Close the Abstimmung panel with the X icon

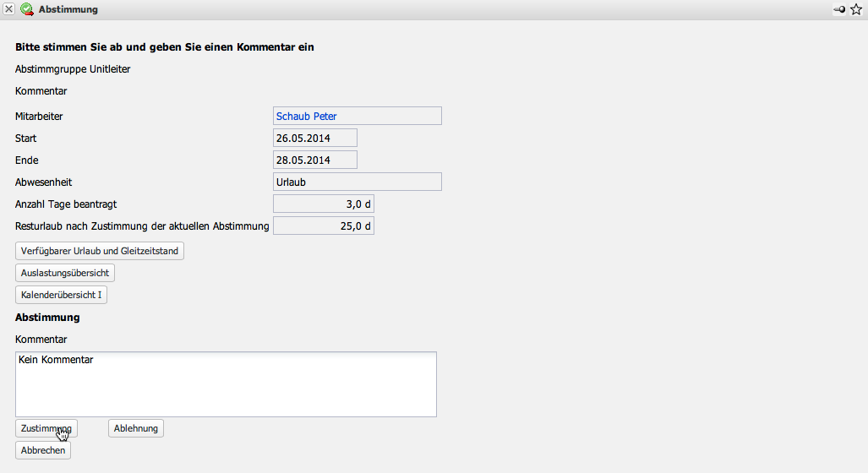point(9,9)
